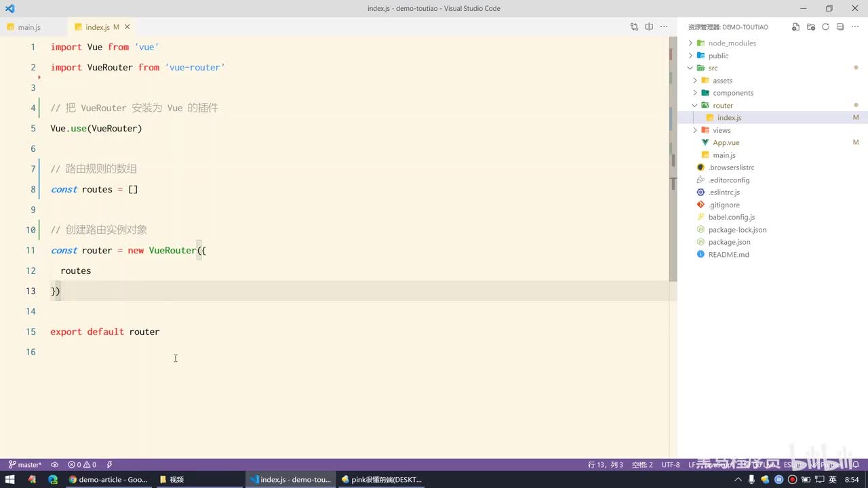
Task: Click 'export default router' code line
Action: 105,331
